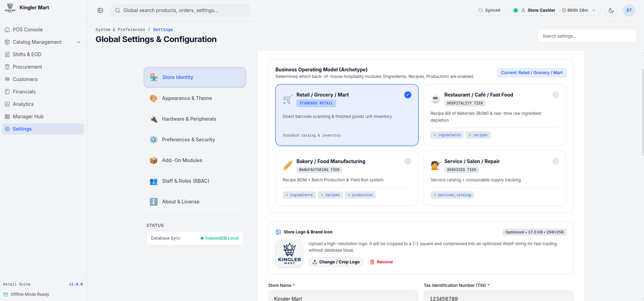
Task: Select Service / Salon / Repair radio
Action: (x=556, y=161)
